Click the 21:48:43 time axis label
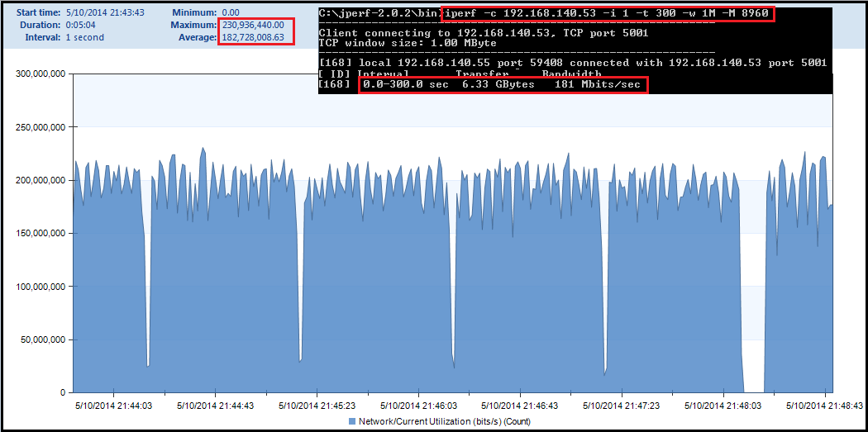Image resolution: width=868 pixels, height=432 pixels. click(x=823, y=406)
